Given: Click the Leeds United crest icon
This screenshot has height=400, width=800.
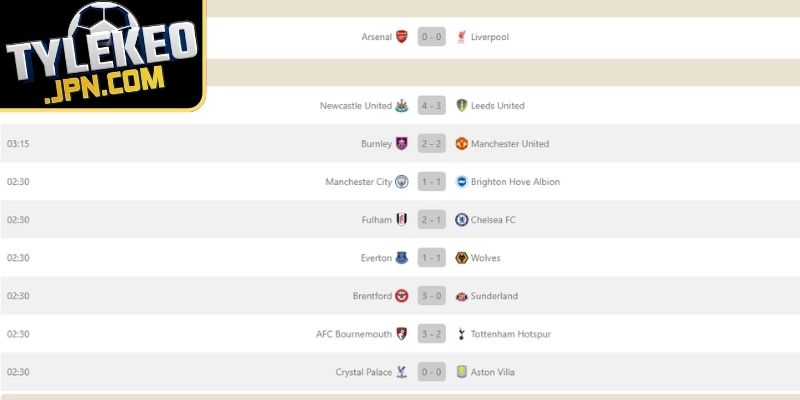Looking at the screenshot, I should point(461,105).
